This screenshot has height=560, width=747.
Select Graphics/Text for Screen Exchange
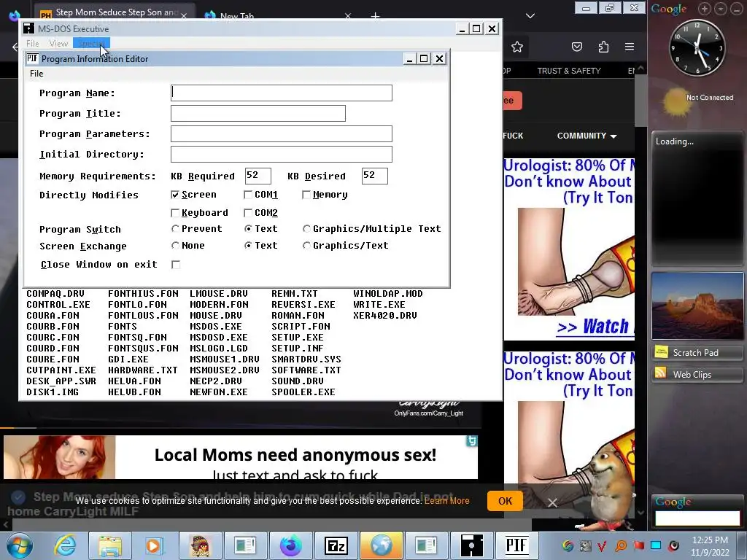point(307,246)
